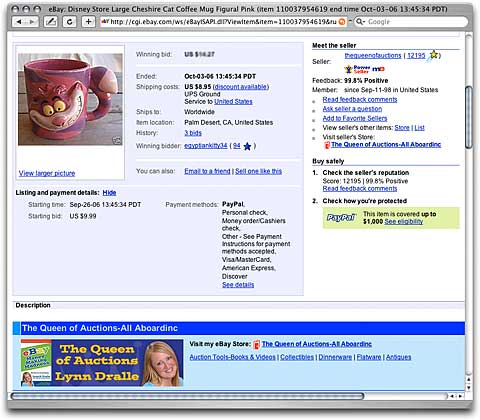
Task: Click the horizontal scroll right arrow
Action: click(x=460, y=396)
